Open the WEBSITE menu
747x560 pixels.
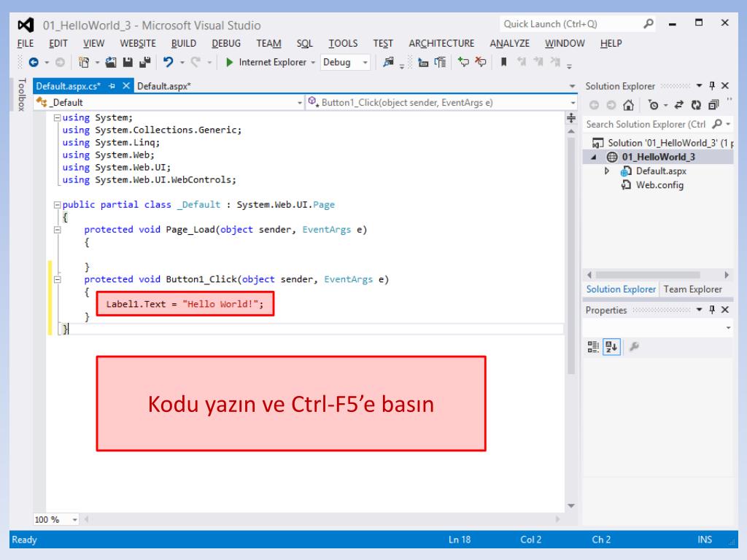(138, 43)
